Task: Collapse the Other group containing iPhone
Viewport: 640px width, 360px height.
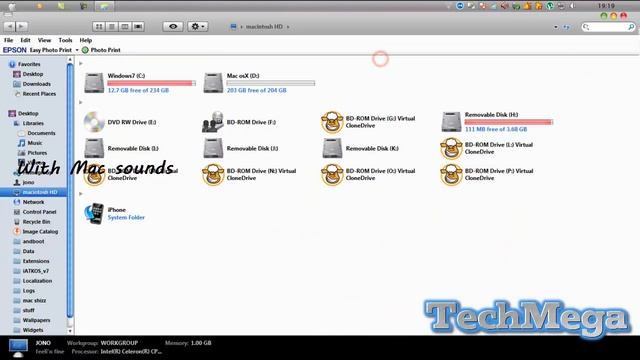Action: [x=81, y=193]
